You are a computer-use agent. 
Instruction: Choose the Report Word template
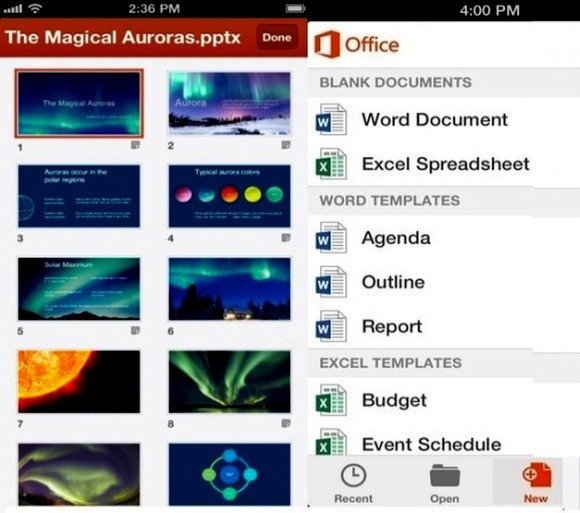click(x=444, y=327)
